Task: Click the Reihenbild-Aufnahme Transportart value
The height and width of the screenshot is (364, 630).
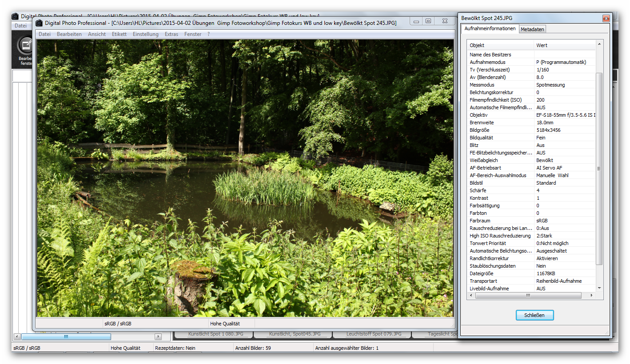Action: (x=559, y=281)
